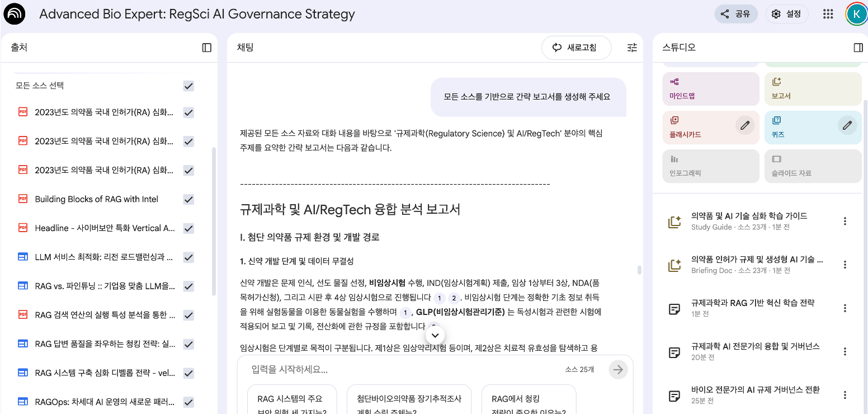Open the Google apps grid
Image resolution: width=868 pixels, height=414 pixels.
pyautogui.click(x=828, y=13)
